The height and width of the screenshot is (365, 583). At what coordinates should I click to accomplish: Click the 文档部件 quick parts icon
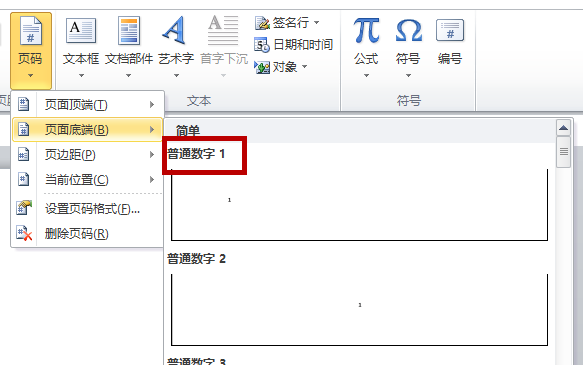click(129, 31)
